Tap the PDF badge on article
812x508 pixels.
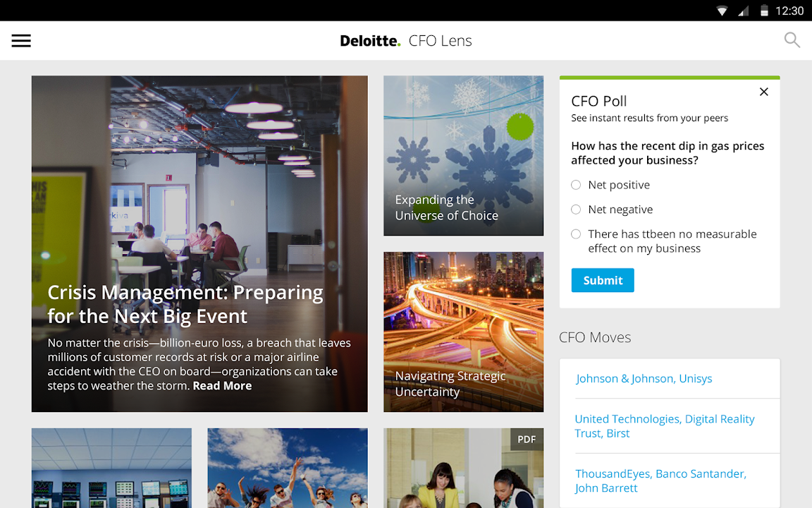527,439
